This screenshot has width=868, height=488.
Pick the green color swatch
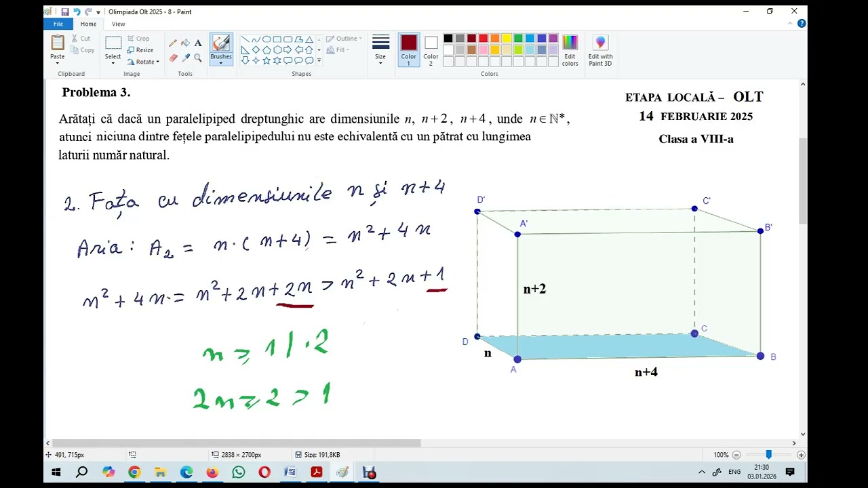(518, 39)
